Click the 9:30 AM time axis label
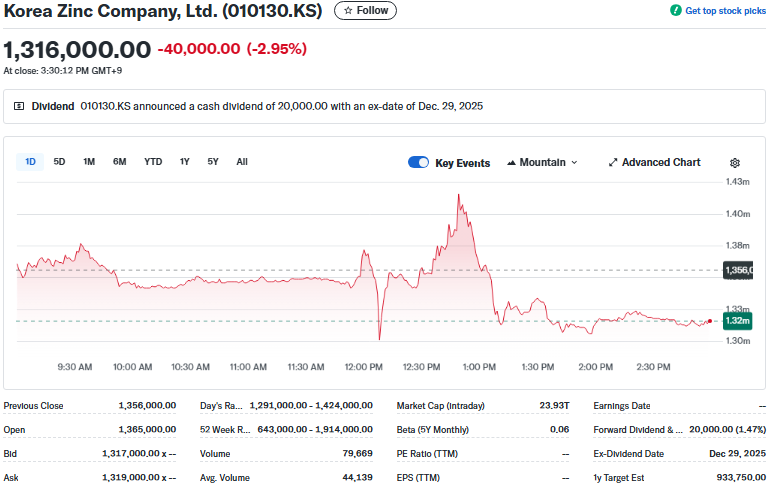 [x=74, y=367]
